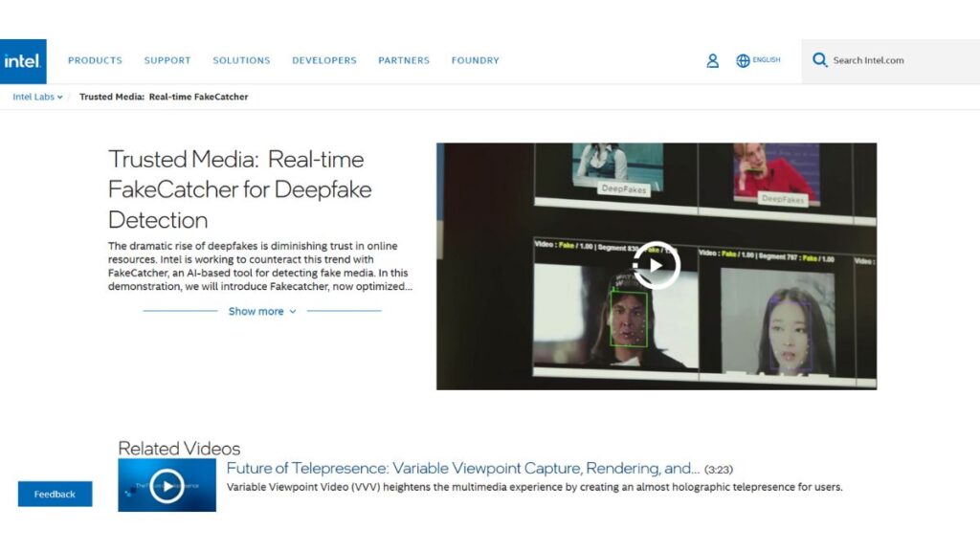Click the globe language icon
Screen dimensions: 980x551
click(x=743, y=60)
